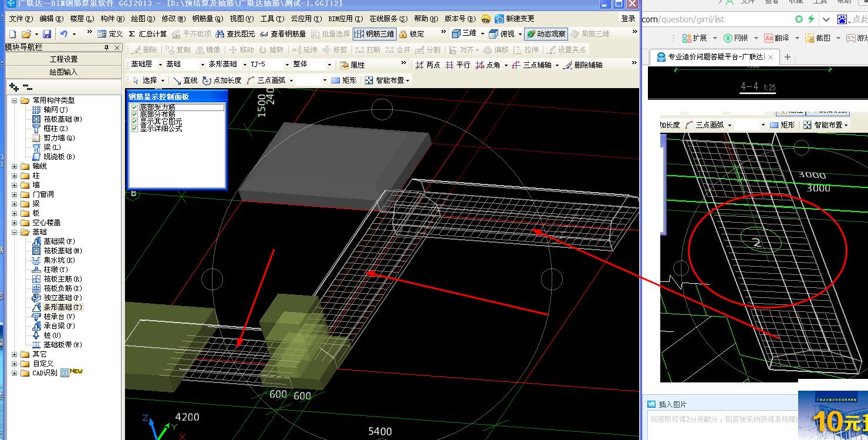868x440 pixels.
Task: Select 基础板带(W) tree item
Action: point(58,345)
